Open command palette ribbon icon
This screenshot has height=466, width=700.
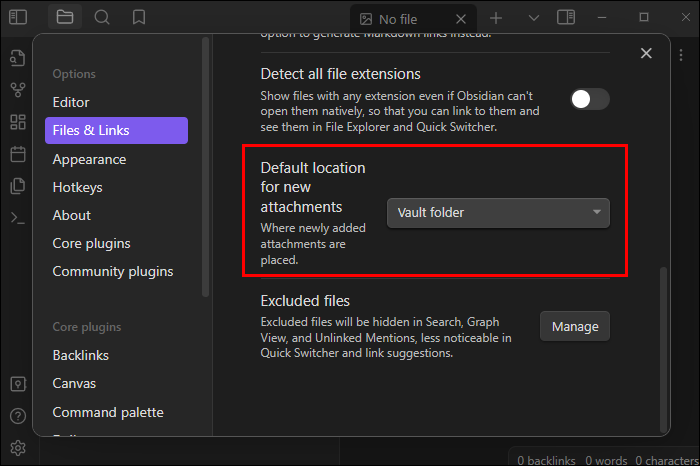coord(17,217)
